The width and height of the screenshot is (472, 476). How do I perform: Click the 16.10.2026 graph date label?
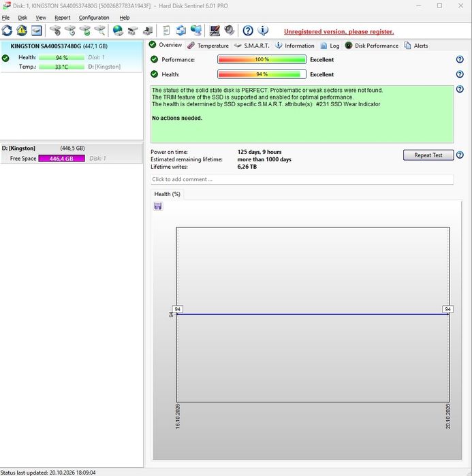(178, 416)
